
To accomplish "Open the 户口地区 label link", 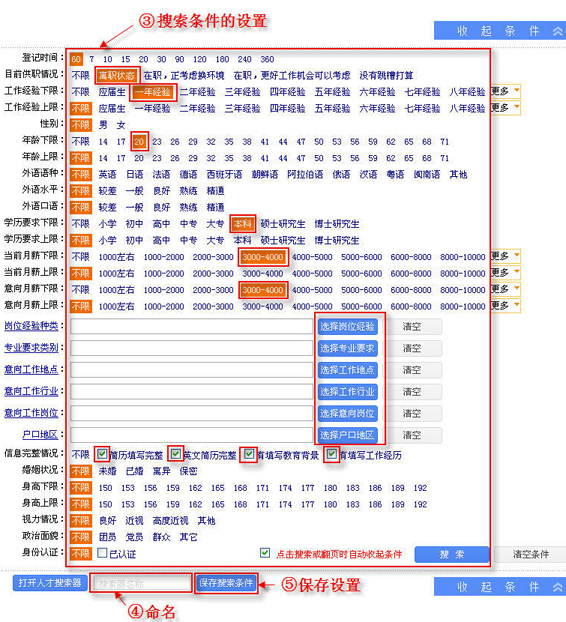I will tap(40, 434).
